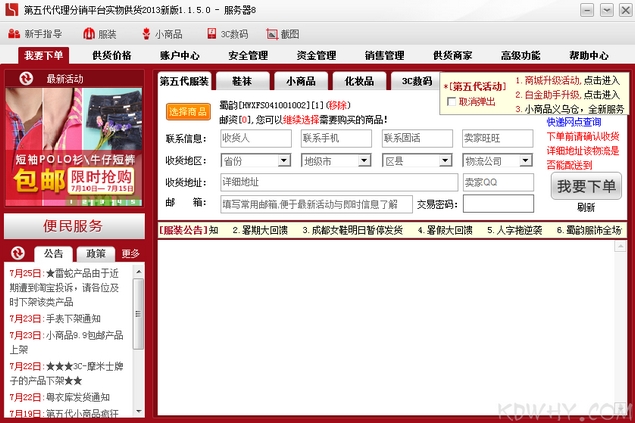Click the 更多 link
635x423 pixels.
(130, 254)
